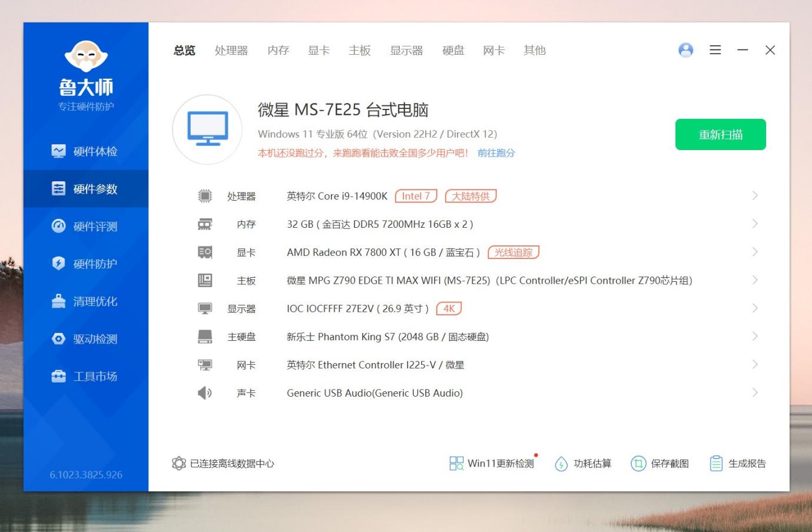Image resolution: width=812 pixels, height=532 pixels.
Task: Expand the 处理器 row chevron
Action: coord(755,195)
